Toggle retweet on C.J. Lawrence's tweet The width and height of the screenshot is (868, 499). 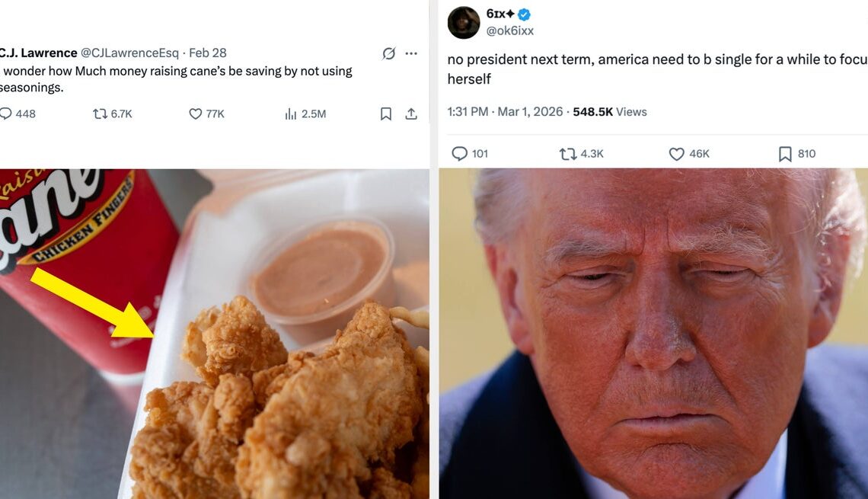[x=100, y=113]
